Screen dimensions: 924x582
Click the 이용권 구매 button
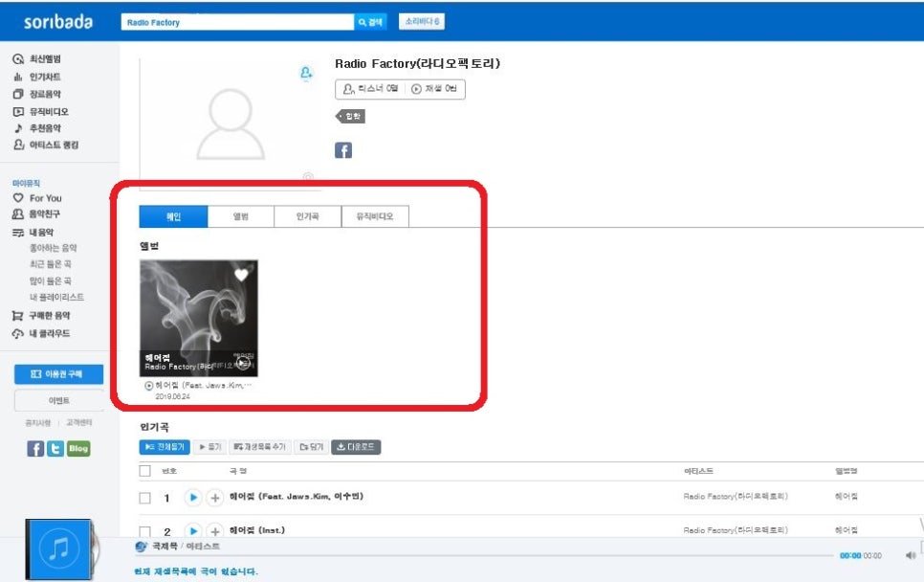tap(59, 374)
